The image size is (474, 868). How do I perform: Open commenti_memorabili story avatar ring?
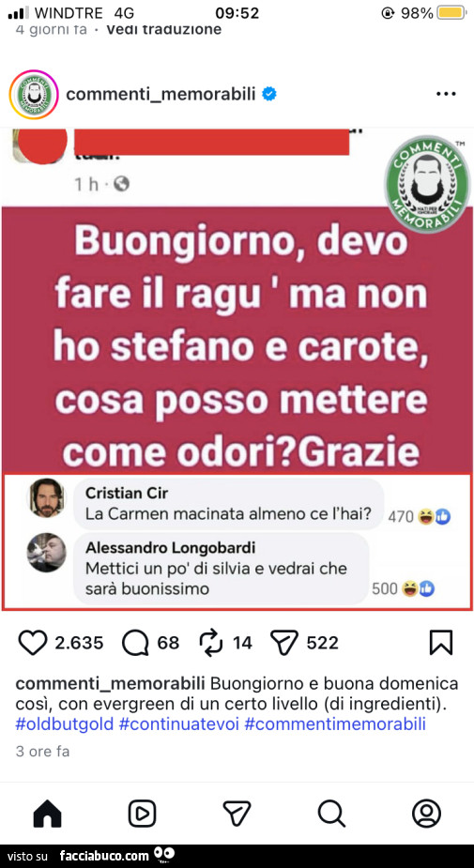pyautogui.click(x=34, y=95)
